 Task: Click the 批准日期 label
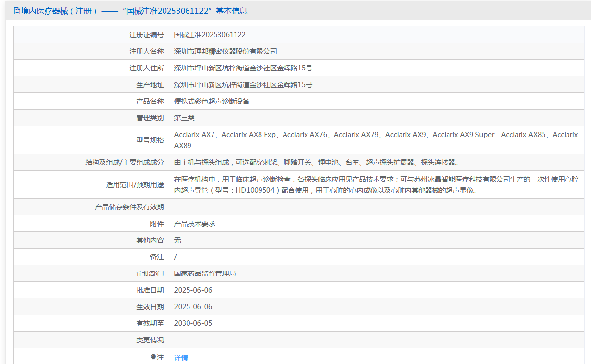click(x=150, y=290)
